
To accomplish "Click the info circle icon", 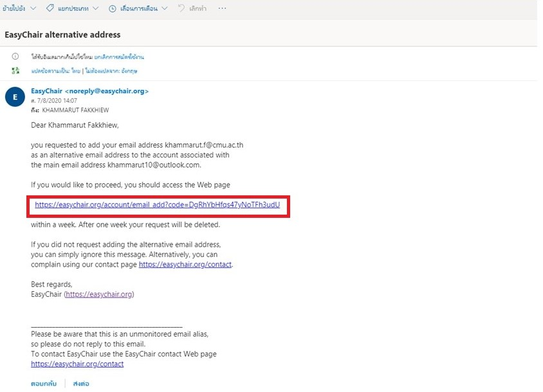I will [x=15, y=57].
